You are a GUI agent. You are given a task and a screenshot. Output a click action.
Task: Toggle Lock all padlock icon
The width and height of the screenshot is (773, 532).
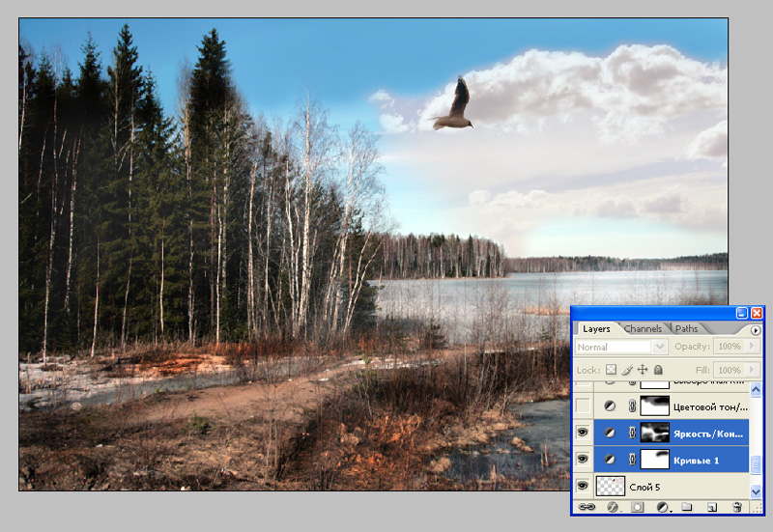coord(658,370)
